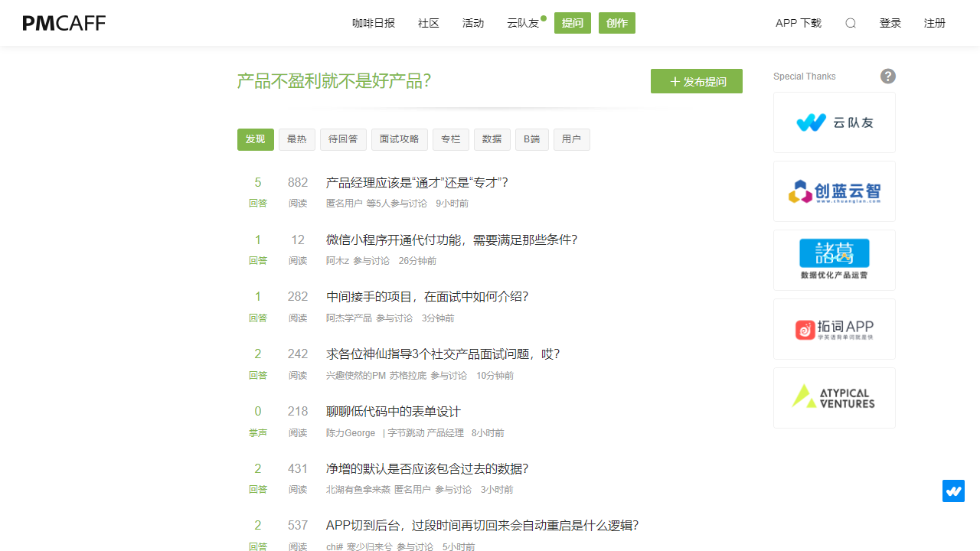
Task: Click the 431 阅读 count
Action: pos(298,478)
